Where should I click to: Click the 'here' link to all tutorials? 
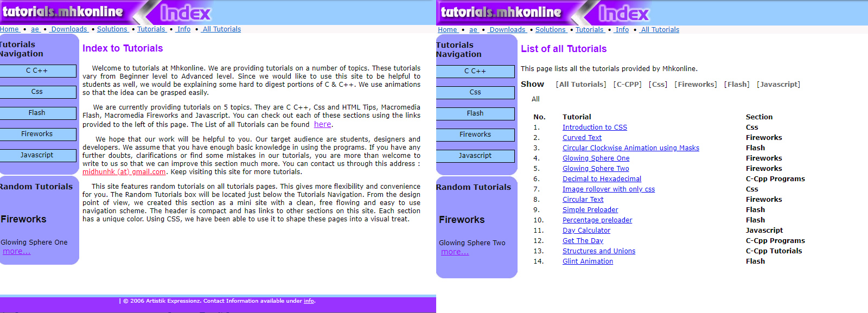coord(322,124)
